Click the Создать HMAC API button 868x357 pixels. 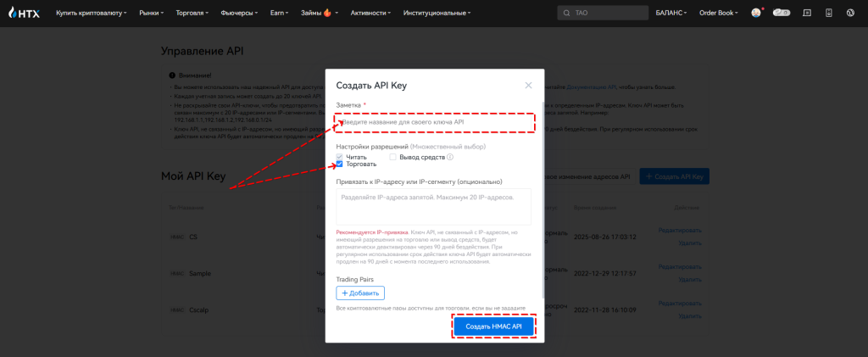coord(499,326)
